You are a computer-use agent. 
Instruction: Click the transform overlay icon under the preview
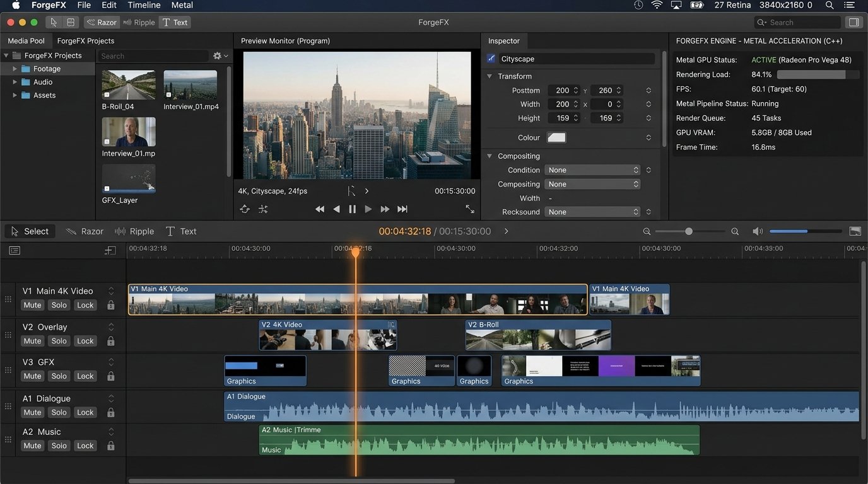coord(245,209)
